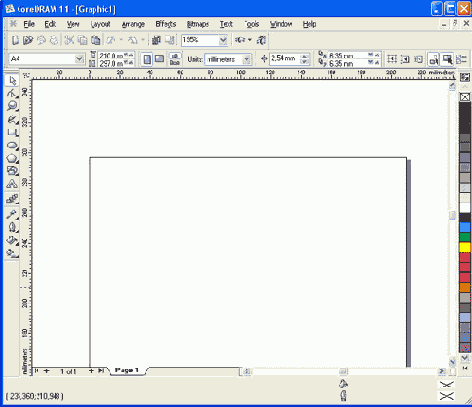
Task: Switch to the Page 1 tab
Action: click(127, 370)
